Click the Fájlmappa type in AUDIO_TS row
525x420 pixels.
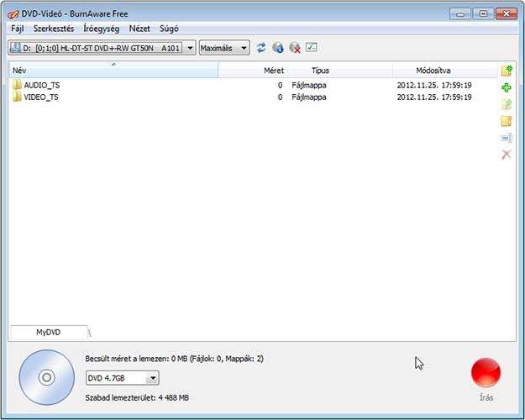point(309,85)
